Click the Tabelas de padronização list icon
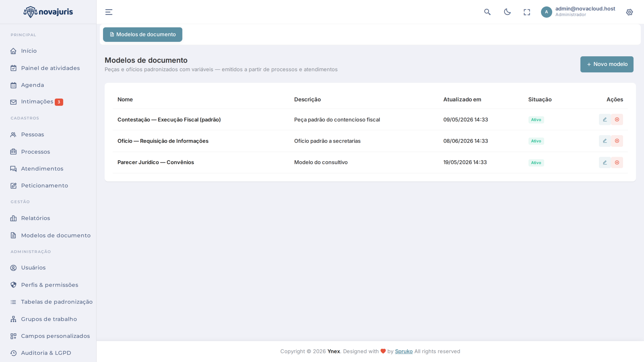The height and width of the screenshot is (362, 644). click(x=13, y=302)
